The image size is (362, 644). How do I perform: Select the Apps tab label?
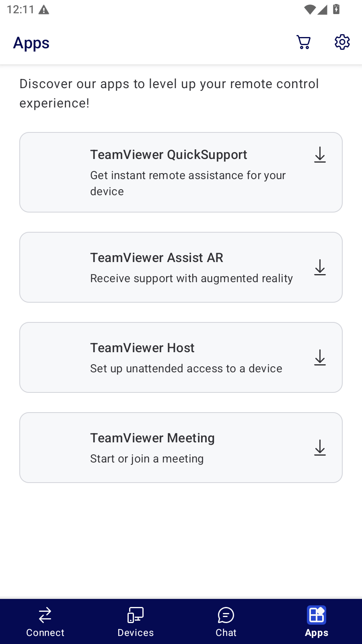[317, 633]
